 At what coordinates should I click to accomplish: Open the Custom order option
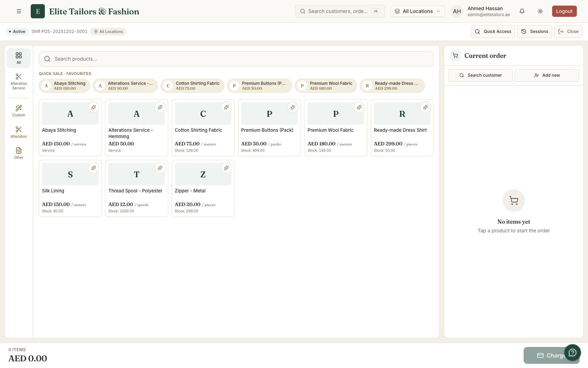[19, 111]
